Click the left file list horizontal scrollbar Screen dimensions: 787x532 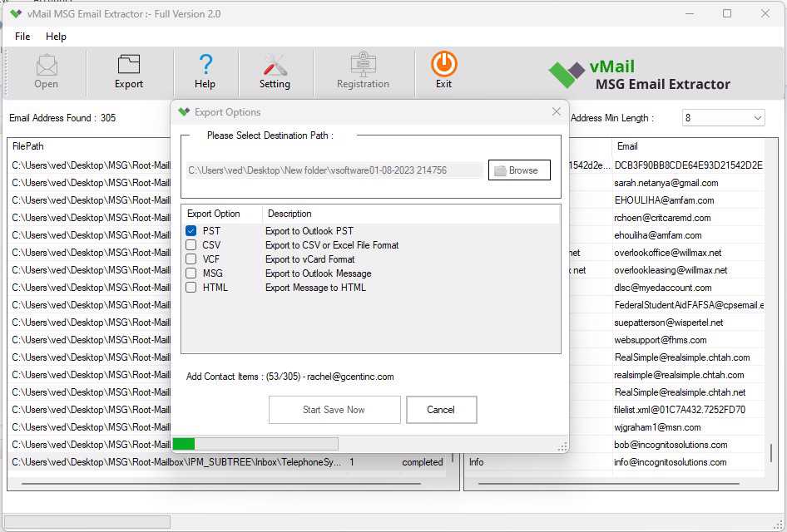tap(220, 484)
